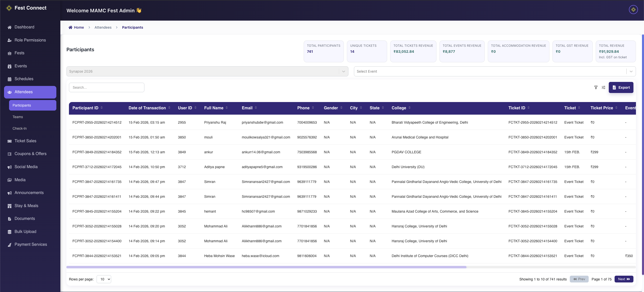
Task: Click the profile avatar icon top right
Action: [x=633, y=10]
